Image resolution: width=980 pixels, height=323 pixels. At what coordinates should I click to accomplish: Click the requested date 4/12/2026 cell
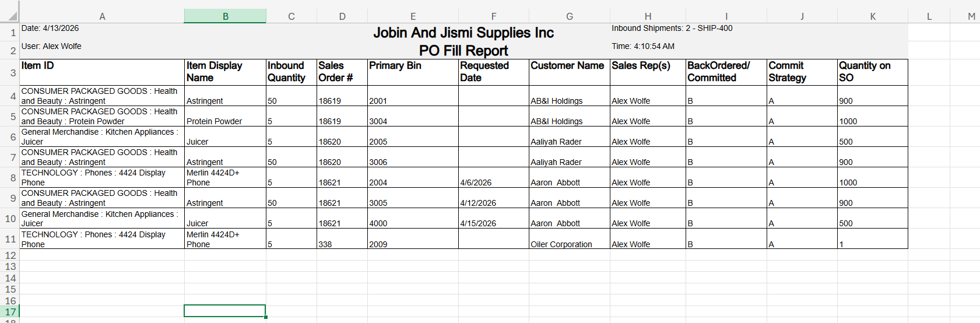pyautogui.click(x=478, y=203)
